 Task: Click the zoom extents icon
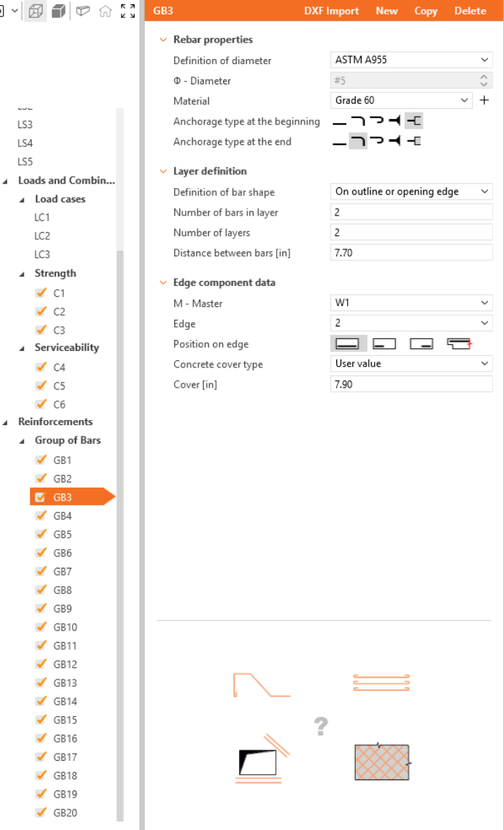coord(127,11)
